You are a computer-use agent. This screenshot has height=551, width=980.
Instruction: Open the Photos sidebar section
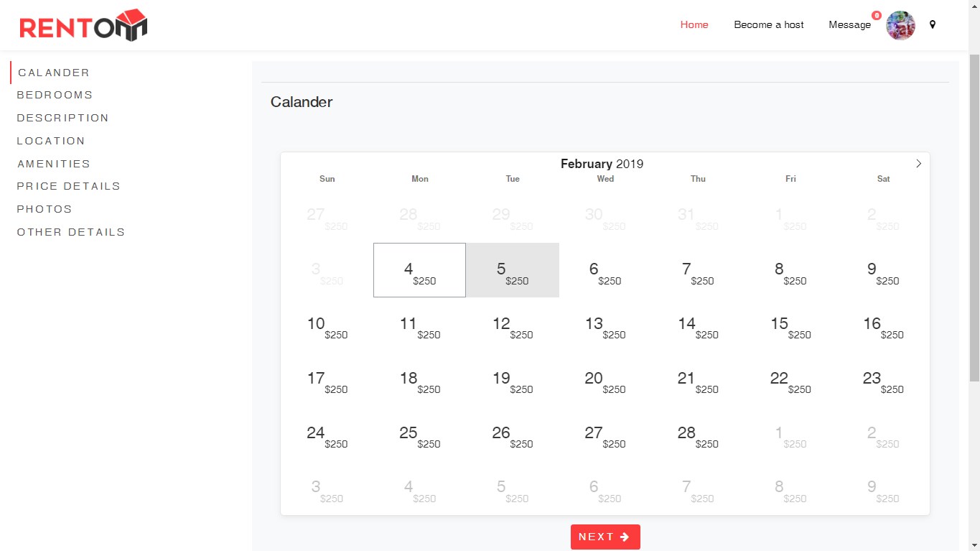pos(45,209)
